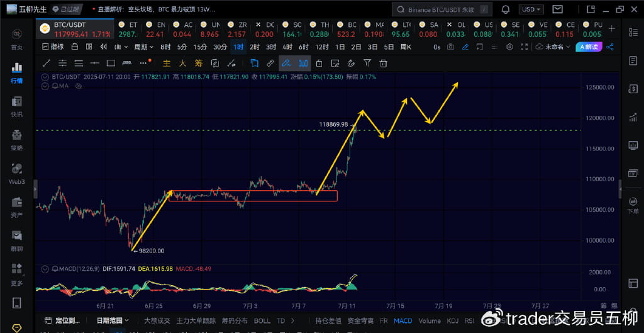Select the trend line drawing tool
Viewport: 644px width, 333px height.
pyautogui.click(x=47, y=64)
